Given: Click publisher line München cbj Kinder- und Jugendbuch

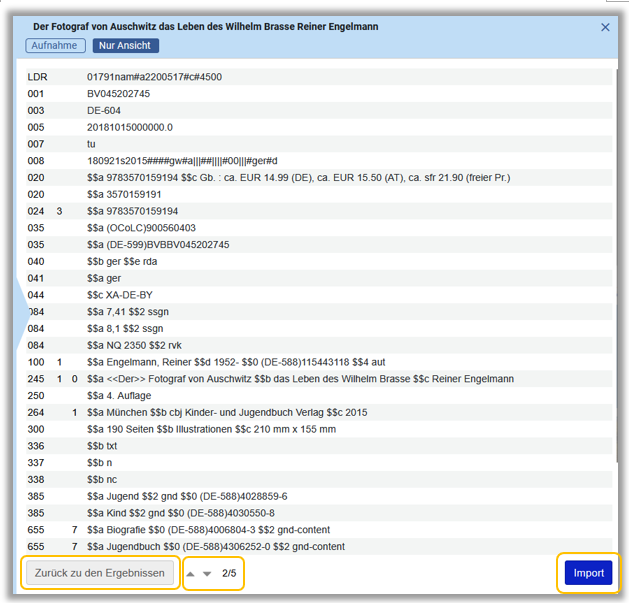Looking at the screenshot, I should tap(227, 412).
